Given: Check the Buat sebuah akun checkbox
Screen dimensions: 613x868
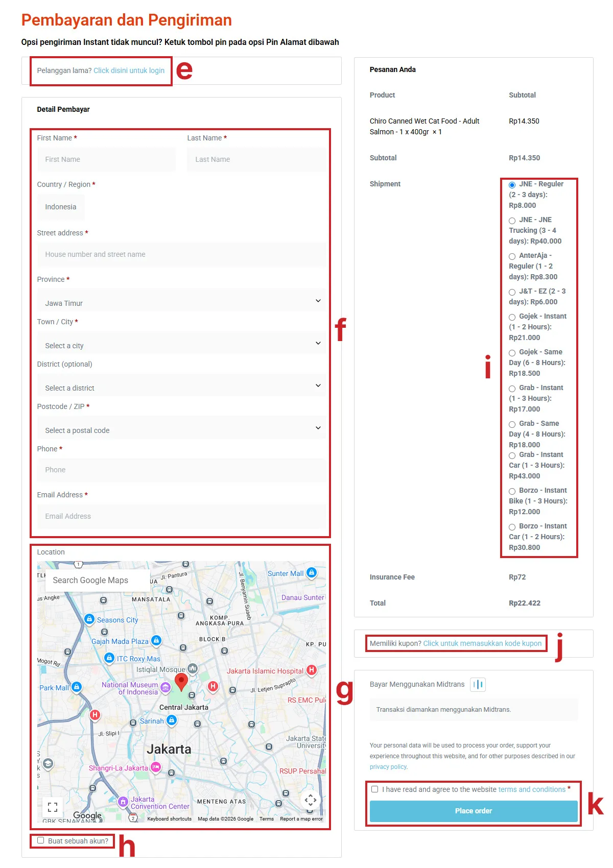Looking at the screenshot, I should point(41,840).
